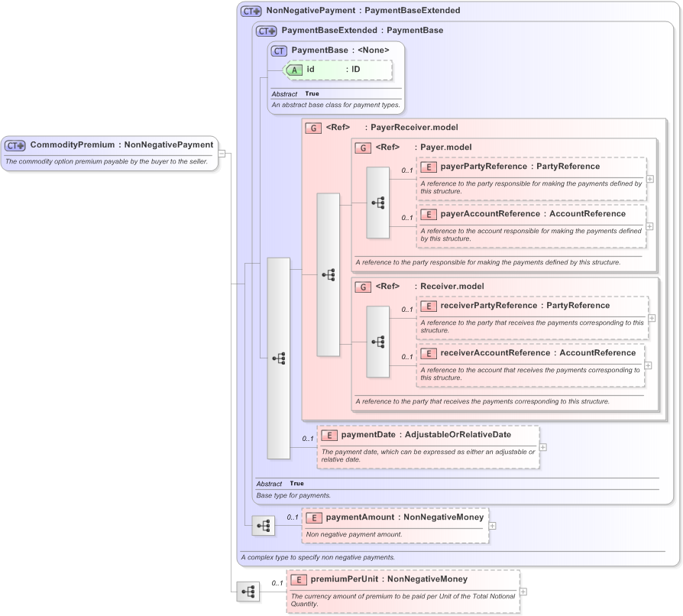Click the E icon of premiumPerUnit
The image size is (683, 616).
click(x=299, y=580)
